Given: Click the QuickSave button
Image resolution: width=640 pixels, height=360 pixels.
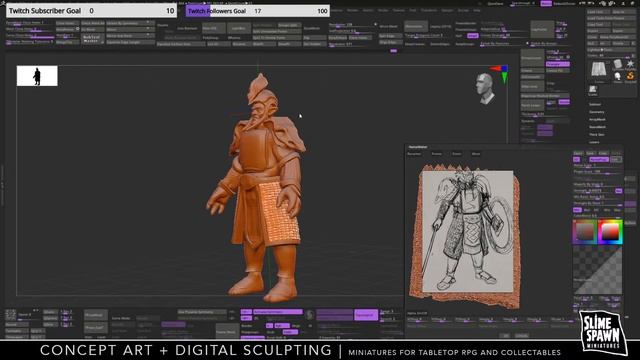Looking at the screenshot, I should [496, 4].
